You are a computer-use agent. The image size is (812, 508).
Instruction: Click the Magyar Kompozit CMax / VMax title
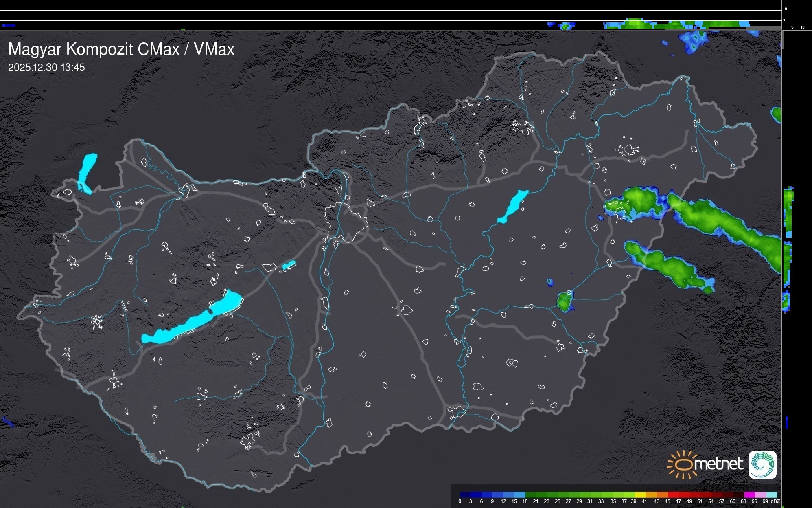121,49
